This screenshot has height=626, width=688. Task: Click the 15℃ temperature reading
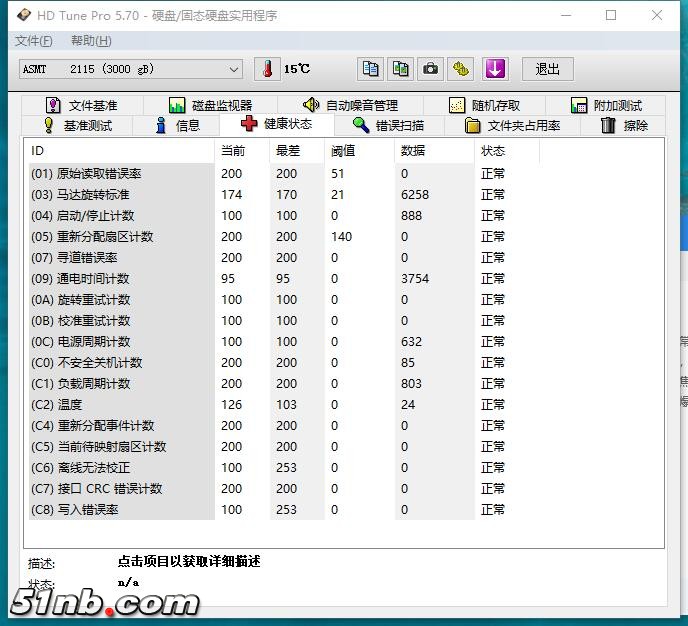tap(297, 69)
